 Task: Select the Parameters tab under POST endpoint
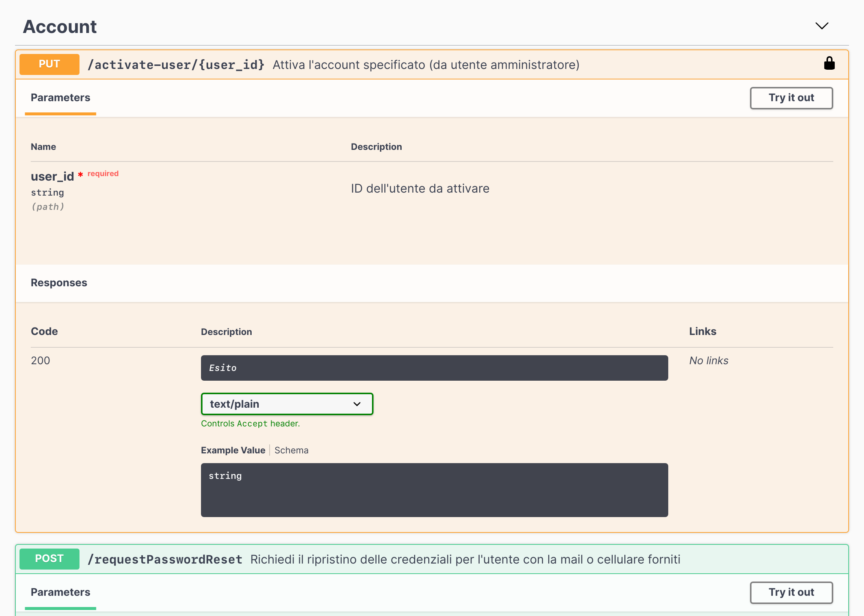(60, 592)
